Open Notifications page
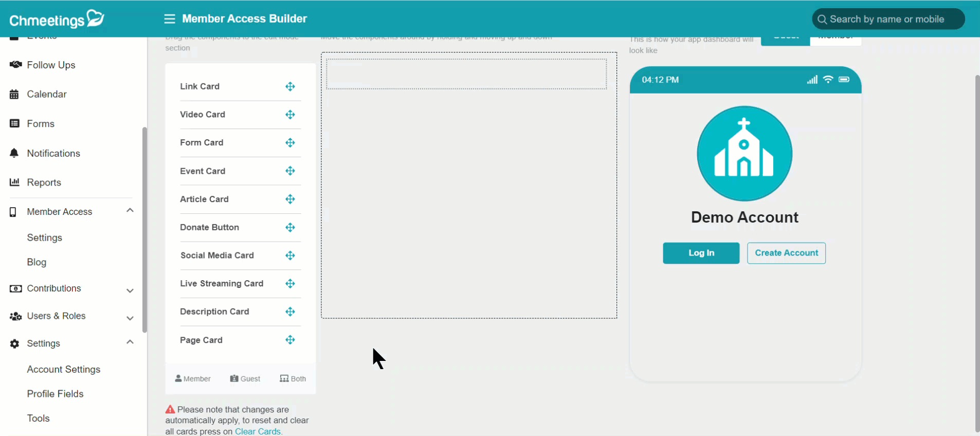The width and height of the screenshot is (980, 436). 53,153
